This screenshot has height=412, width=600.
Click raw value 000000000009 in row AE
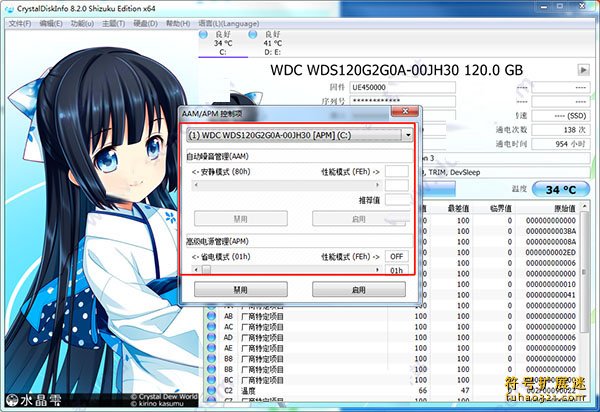pos(551,348)
